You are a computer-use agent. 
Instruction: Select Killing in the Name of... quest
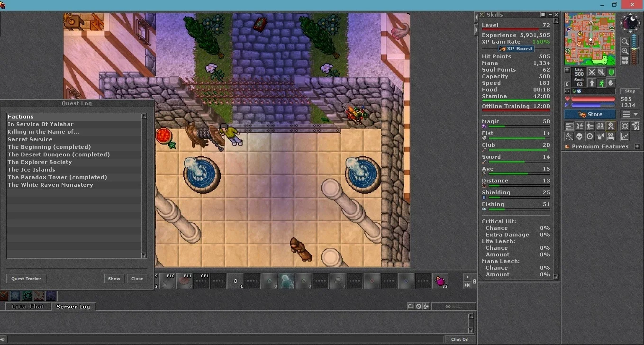point(74,132)
